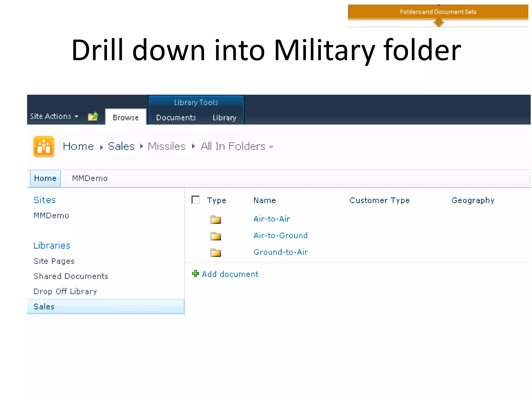This screenshot has width=532, height=399.
Task: Sort by the Name column header
Action: click(x=265, y=200)
